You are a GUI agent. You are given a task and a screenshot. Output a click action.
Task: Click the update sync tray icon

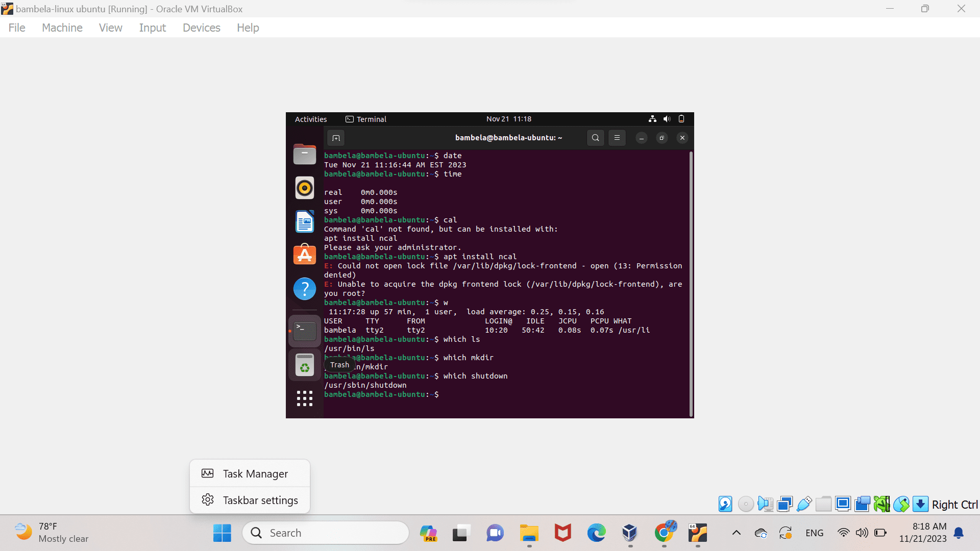(x=786, y=533)
